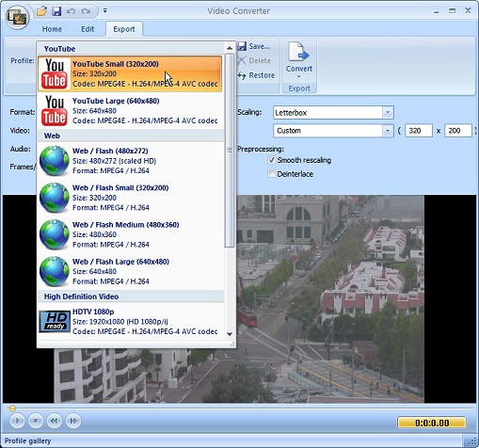The width and height of the screenshot is (479, 448).
Task: Select YouTube Large (640x480) profile
Action: [130, 111]
